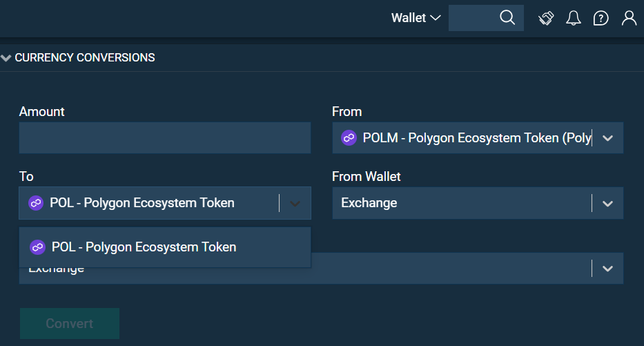Expand the lower Exchange wallet dropdown chevron
The image size is (644, 346).
[607, 269]
